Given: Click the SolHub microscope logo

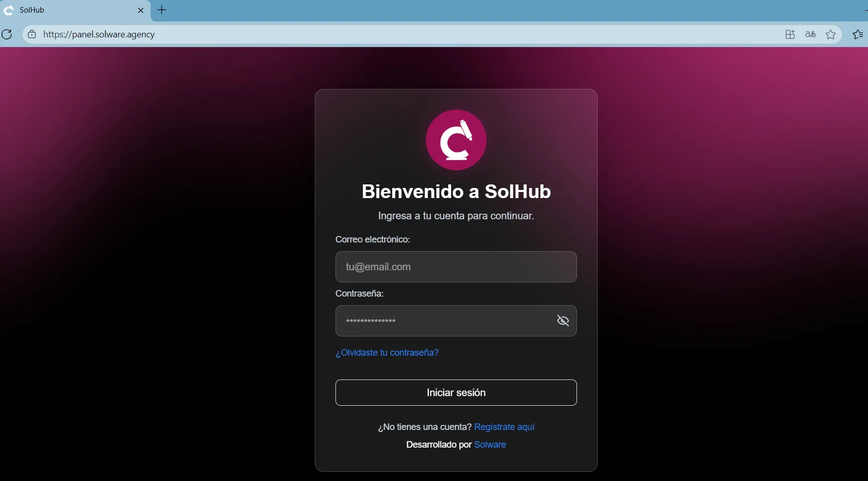Looking at the screenshot, I should pyautogui.click(x=456, y=140).
